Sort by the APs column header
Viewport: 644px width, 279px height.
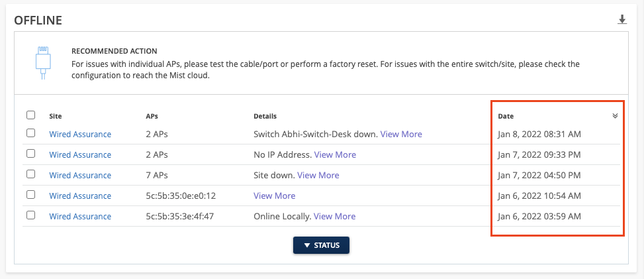pos(152,116)
